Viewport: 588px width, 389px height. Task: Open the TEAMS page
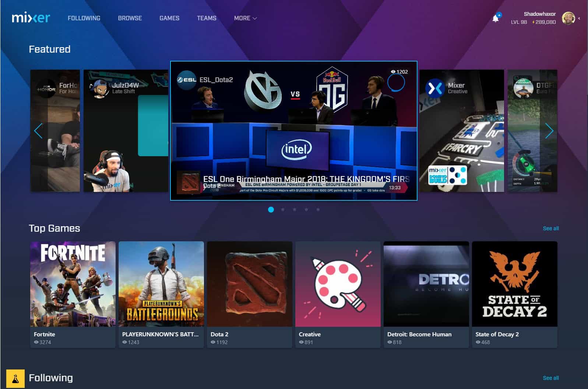coord(207,18)
